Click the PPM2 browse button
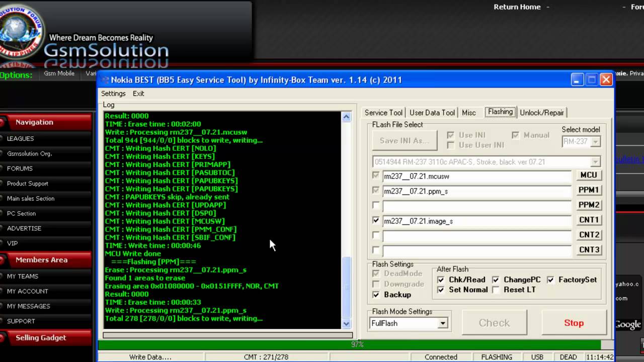The width and height of the screenshot is (644, 362). (x=589, y=205)
